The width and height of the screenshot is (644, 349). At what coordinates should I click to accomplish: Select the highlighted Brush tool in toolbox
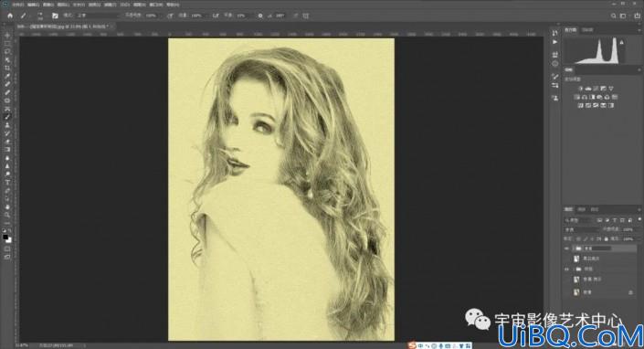click(7, 117)
